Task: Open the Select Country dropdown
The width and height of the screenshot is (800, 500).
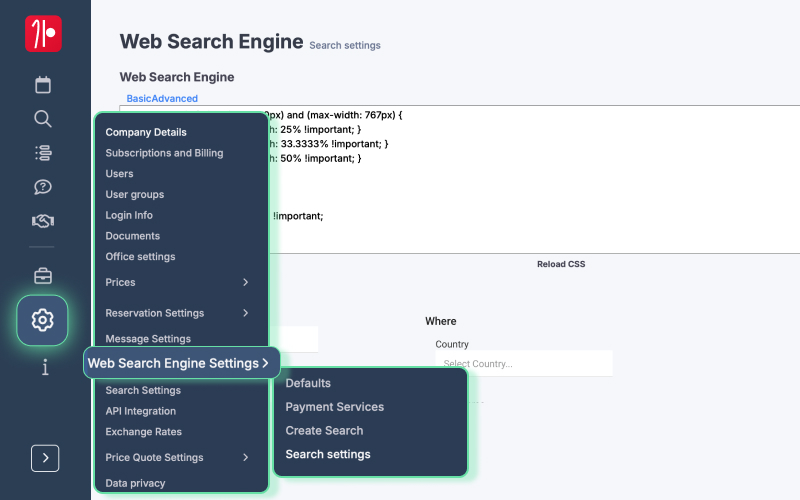Action: coord(523,364)
